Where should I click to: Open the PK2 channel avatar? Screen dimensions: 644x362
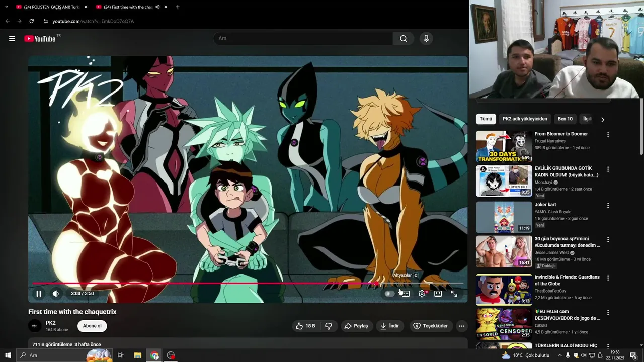pyautogui.click(x=35, y=326)
